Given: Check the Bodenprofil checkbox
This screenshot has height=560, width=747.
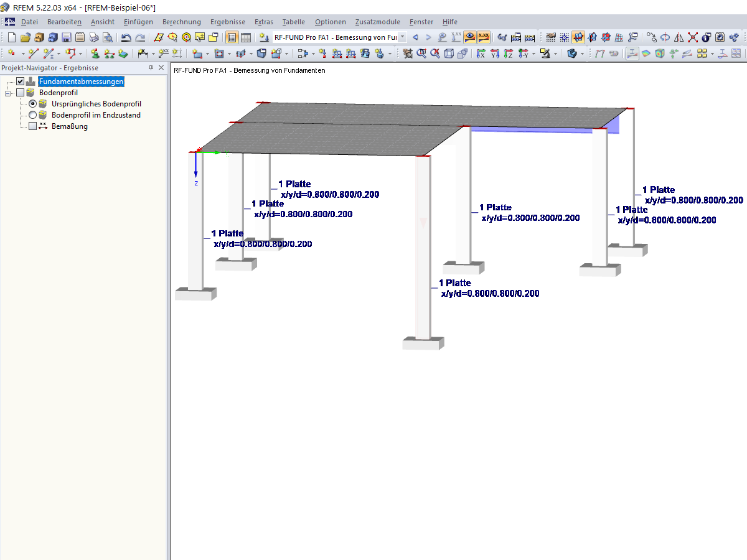Looking at the screenshot, I should pos(20,93).
